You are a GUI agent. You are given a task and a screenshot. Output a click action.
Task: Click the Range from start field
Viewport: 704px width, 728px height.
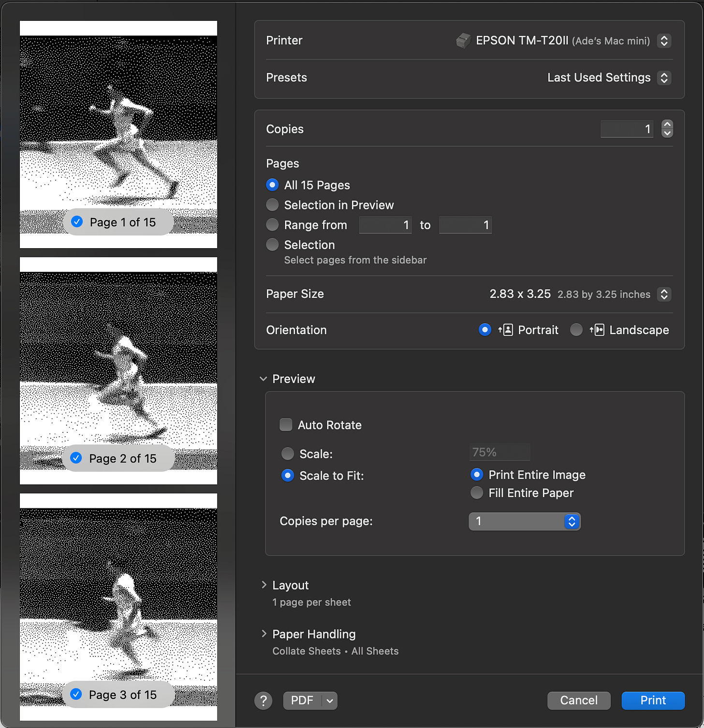pyautogui.click(x=385, y=225)
